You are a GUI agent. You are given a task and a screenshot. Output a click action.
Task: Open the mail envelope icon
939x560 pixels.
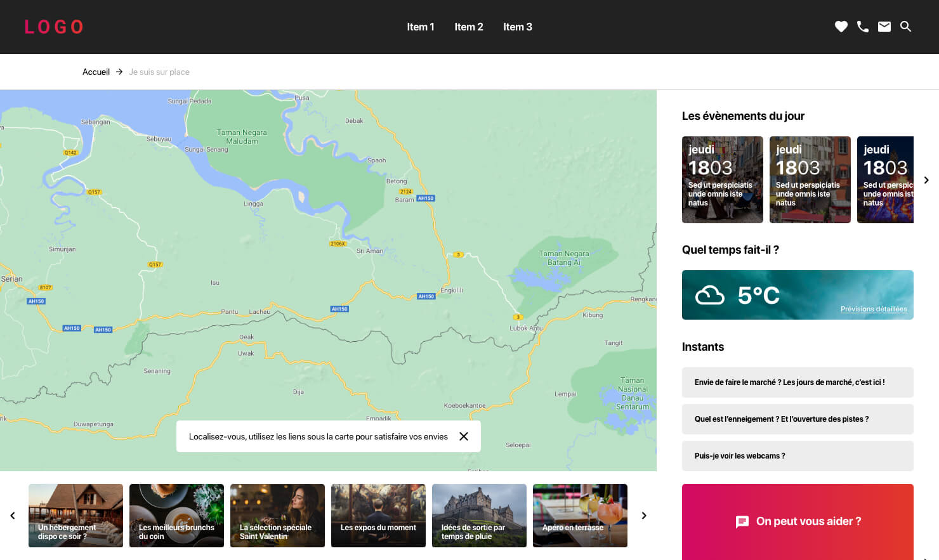coord(884,27)
